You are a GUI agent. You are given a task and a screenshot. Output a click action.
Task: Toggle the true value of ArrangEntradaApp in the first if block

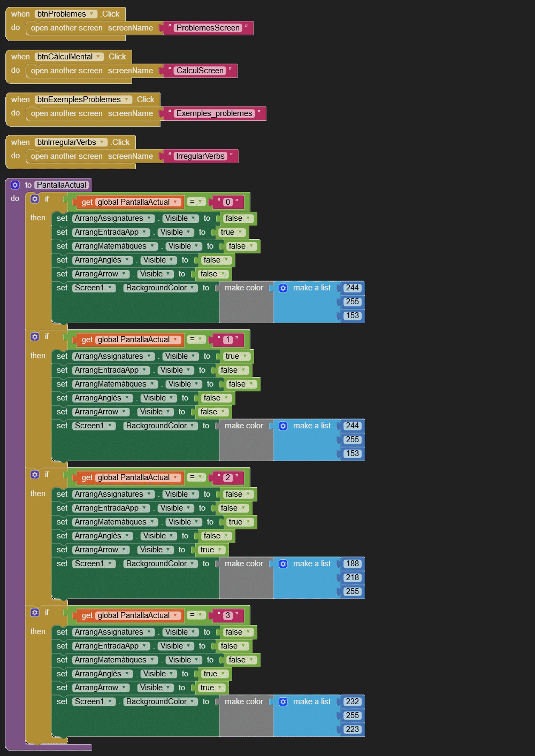[232, 232]
